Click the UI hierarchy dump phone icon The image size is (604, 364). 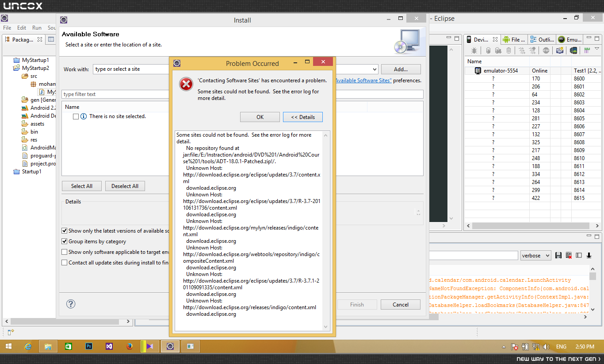tap(573, 50)
